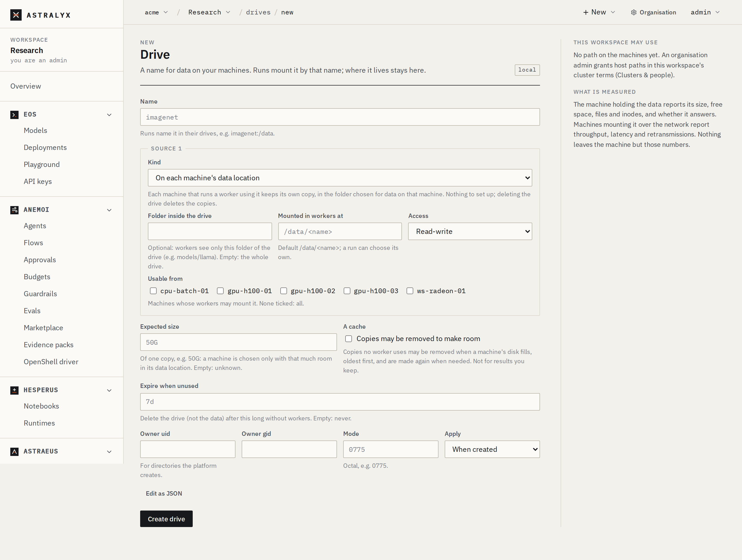This screenshot has height=560, width=742.
Task: Tick the ws-radeon-01 checkbox
Action: (410, 291)
